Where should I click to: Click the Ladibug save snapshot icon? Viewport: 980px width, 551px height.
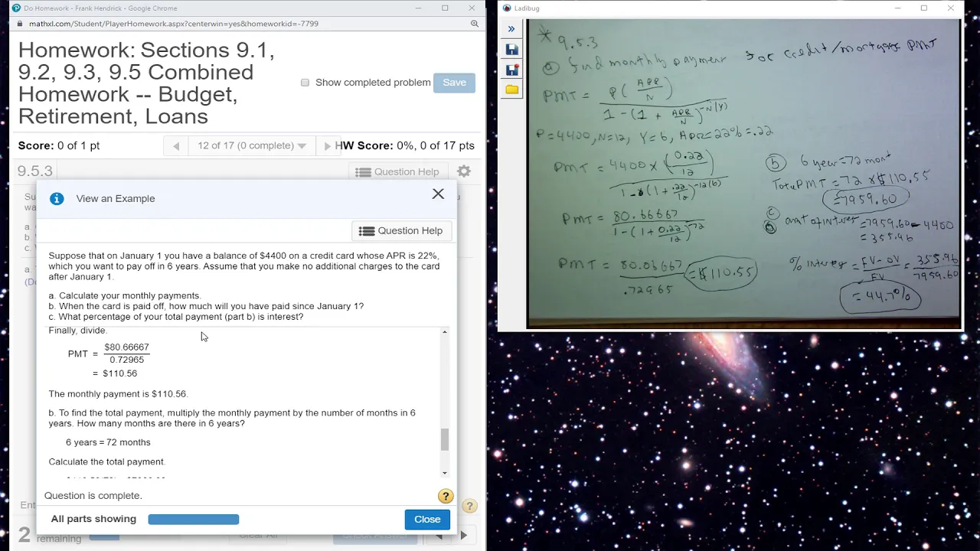point(511,50)
